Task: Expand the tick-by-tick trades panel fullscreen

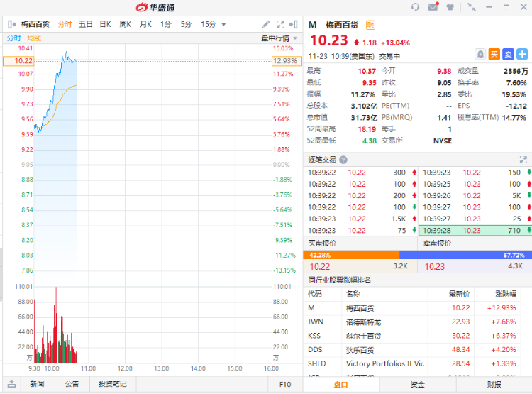Action: click(523, 160)
